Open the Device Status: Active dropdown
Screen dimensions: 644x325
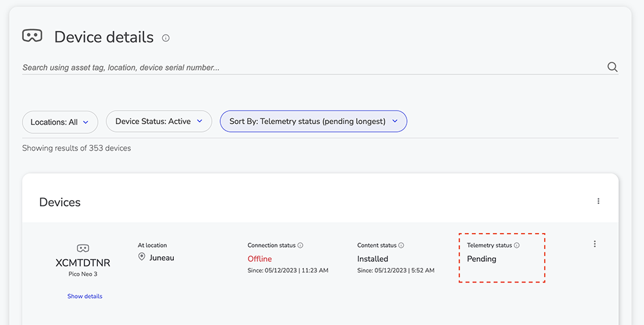point(159,122)
